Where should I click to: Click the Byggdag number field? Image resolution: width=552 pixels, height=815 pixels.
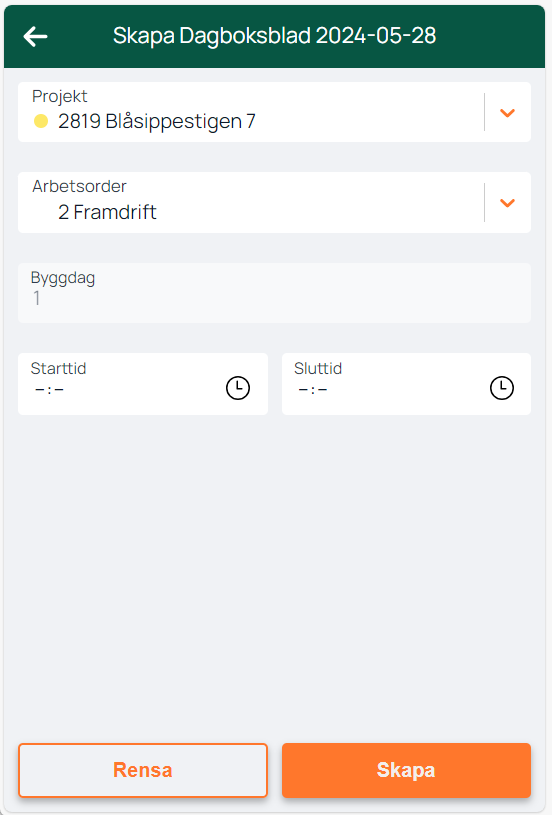pyautogui.click(x=274, y=293)
